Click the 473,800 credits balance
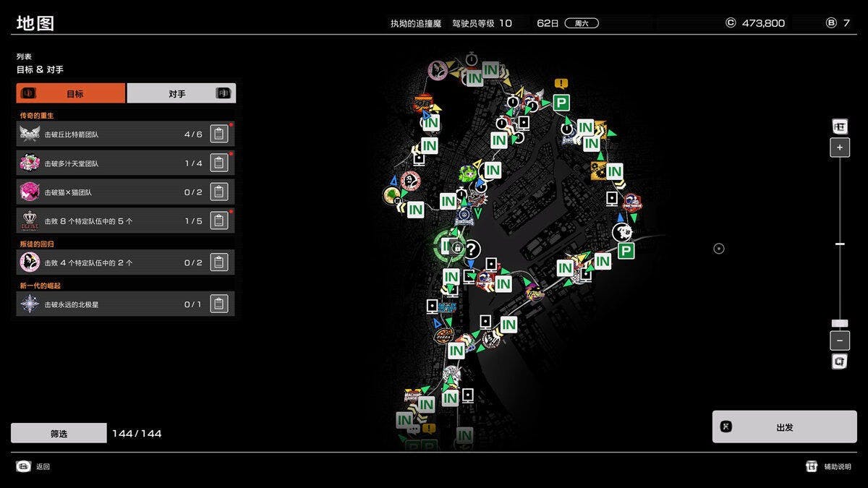The image size is (868, 488). click(763, 23)
